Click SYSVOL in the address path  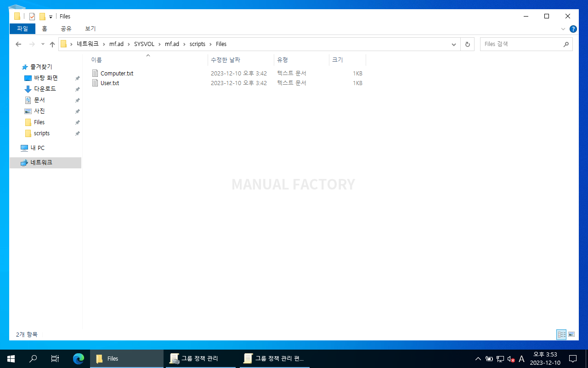(x=144, y=44)
